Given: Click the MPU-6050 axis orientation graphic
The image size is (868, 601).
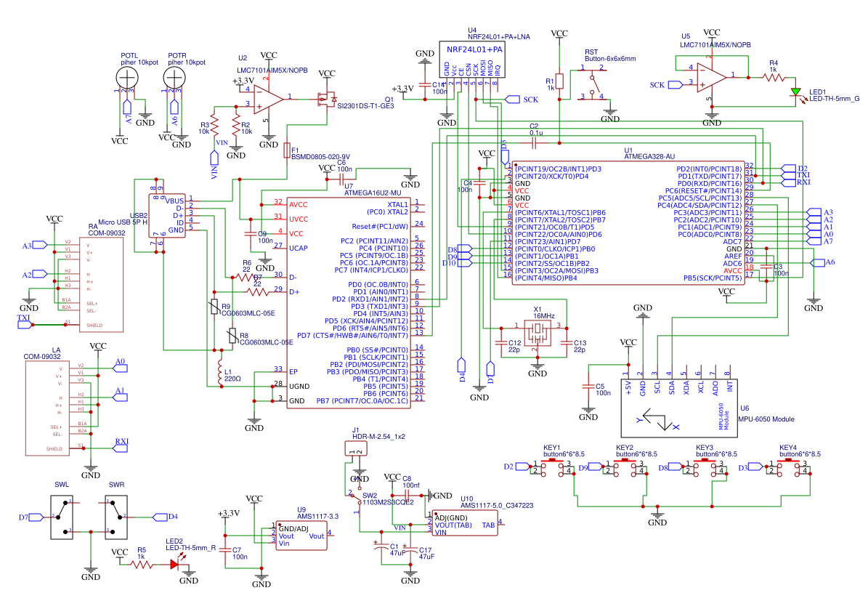Looking at the screenshot, I should pyautogui.click(x=659, y=421).
